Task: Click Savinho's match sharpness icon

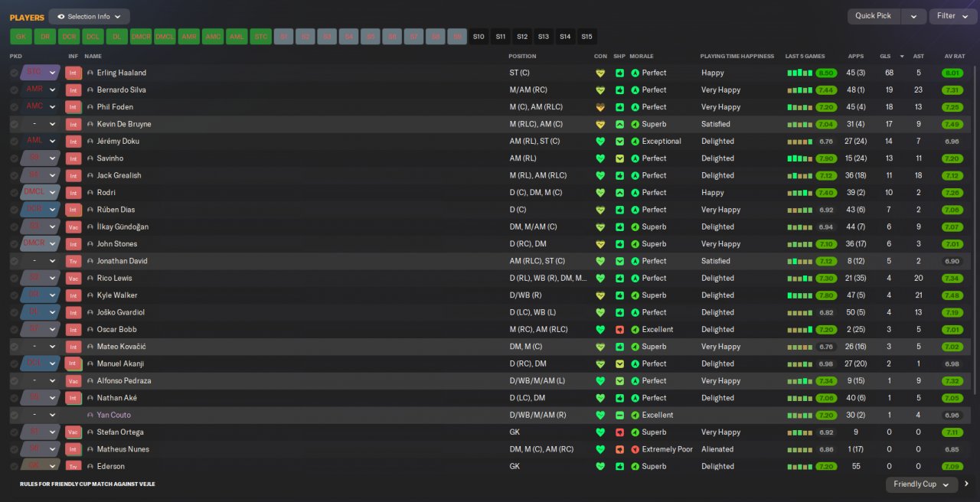Action: pos(619,158)
